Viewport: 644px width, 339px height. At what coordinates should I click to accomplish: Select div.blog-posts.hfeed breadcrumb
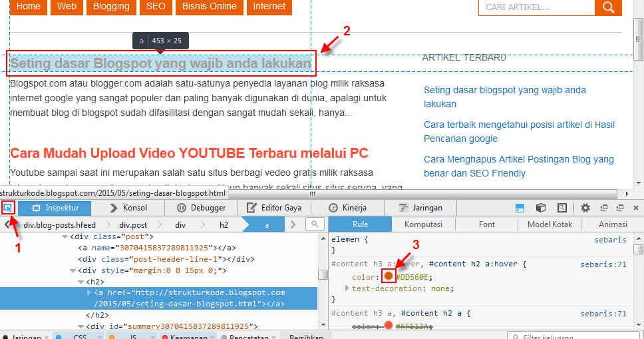tap(60, 225)
